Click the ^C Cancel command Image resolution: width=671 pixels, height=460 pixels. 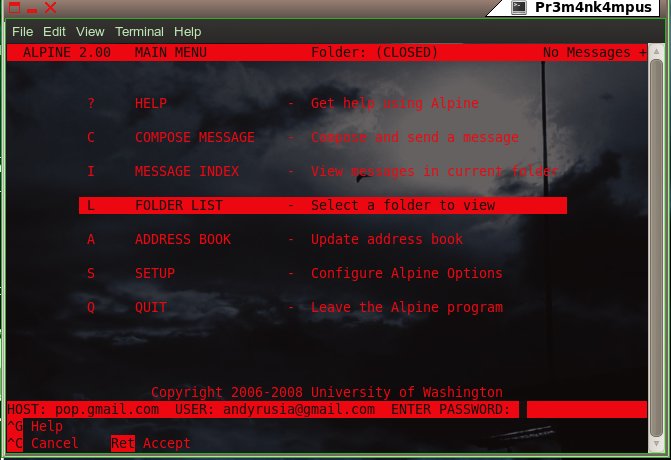[x=43, y=443]
